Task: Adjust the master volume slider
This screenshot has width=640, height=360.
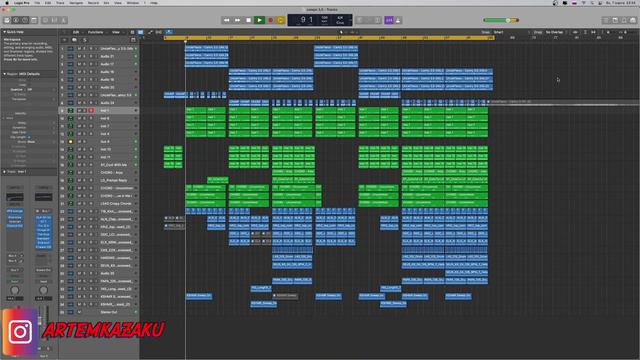Action: tap(500, 20)
